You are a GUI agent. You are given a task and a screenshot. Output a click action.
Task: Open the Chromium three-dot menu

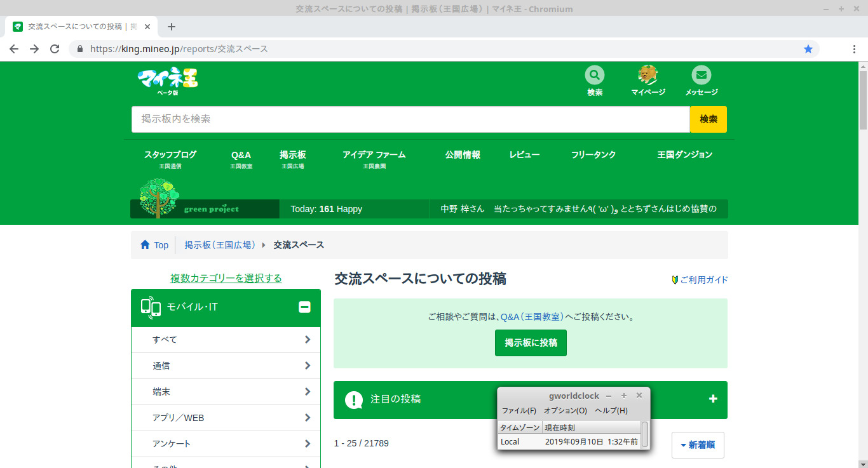(x=854, y=49)
